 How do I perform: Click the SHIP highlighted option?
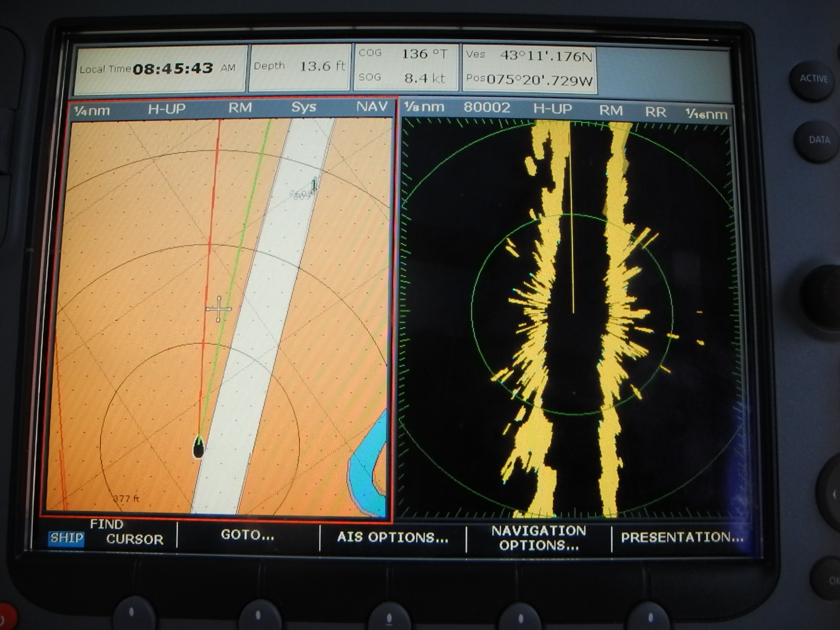point(66,538)
